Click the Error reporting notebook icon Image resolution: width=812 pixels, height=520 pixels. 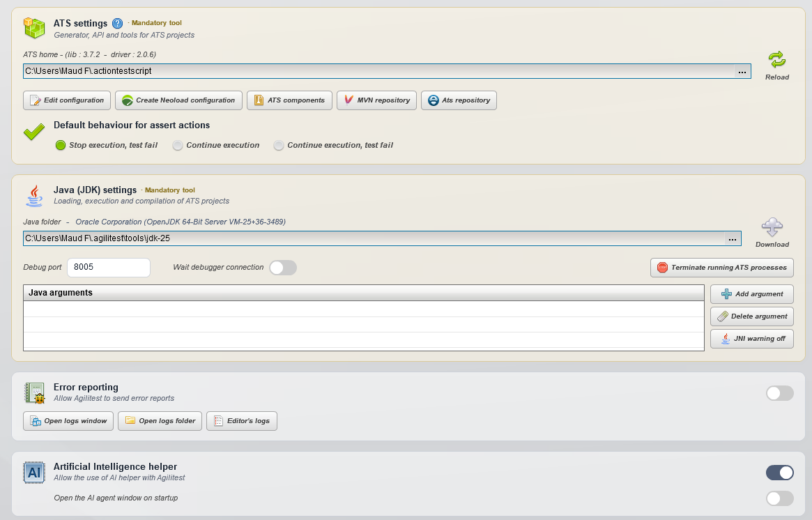tap(35, 393)
